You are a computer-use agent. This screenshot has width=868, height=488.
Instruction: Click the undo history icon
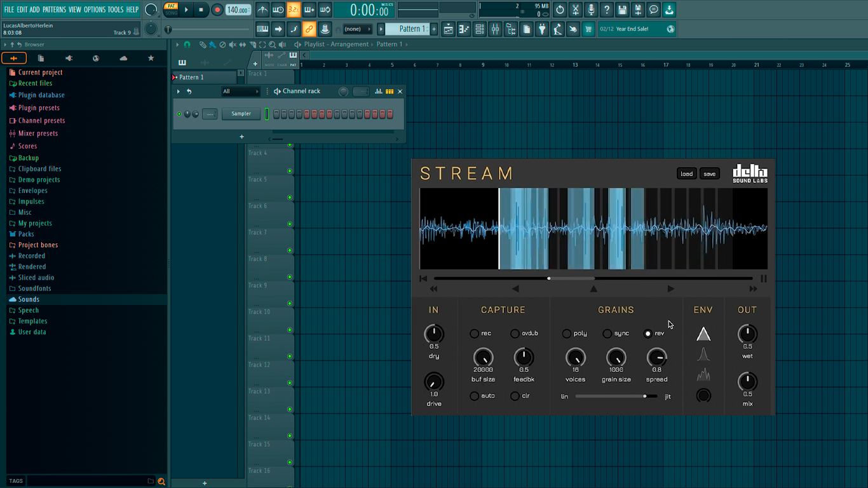pyautogui.click(x=560, y=10)
